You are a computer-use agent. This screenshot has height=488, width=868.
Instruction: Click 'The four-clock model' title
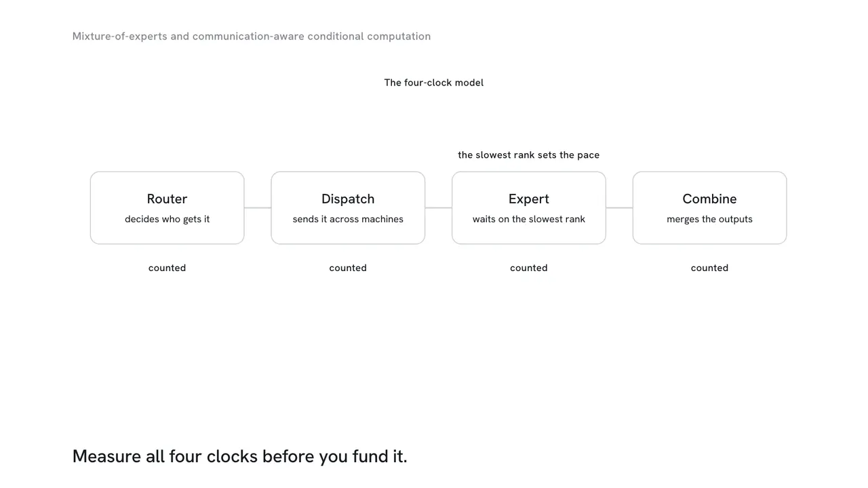[434, 83]
